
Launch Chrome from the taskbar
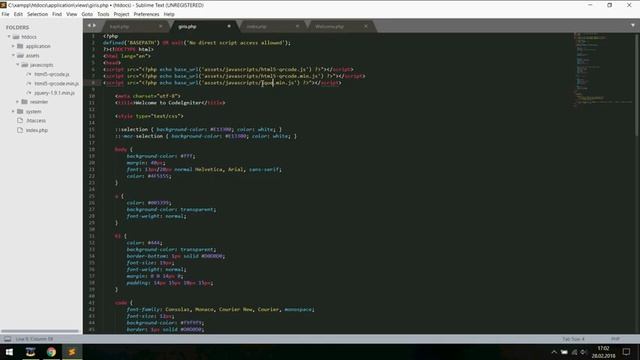[x=51, y=352]
